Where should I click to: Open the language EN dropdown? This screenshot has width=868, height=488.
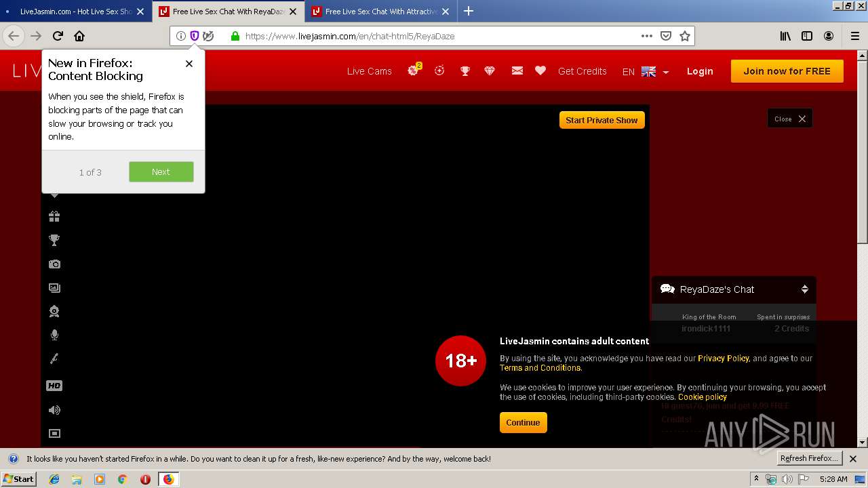(646, 71)
